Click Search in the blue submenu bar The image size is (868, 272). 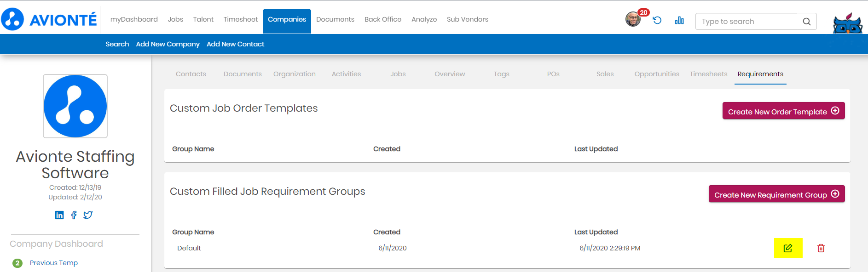(x=117, y=44)
